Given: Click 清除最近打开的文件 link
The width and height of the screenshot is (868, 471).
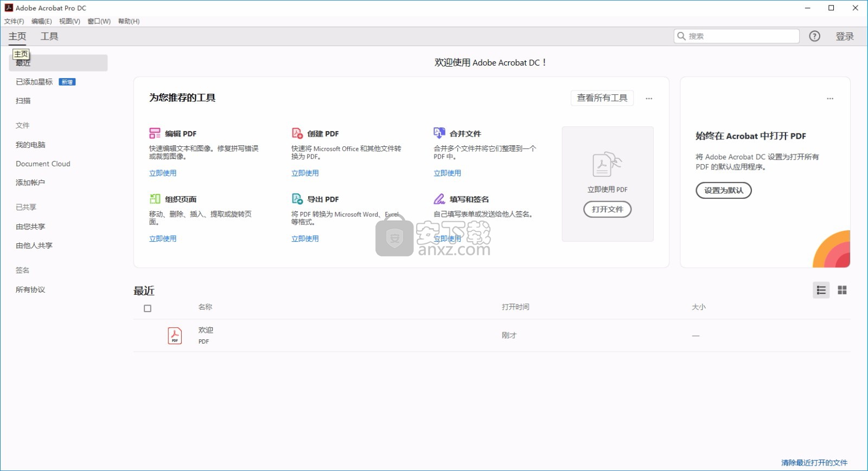Looking at the screenshot, I should point(814,462).
